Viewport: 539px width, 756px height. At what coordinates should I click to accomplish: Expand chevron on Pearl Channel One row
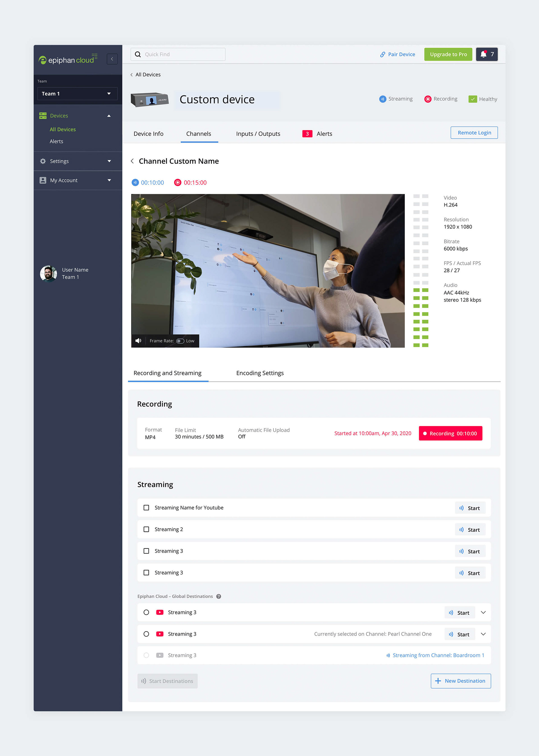(483, 634)
